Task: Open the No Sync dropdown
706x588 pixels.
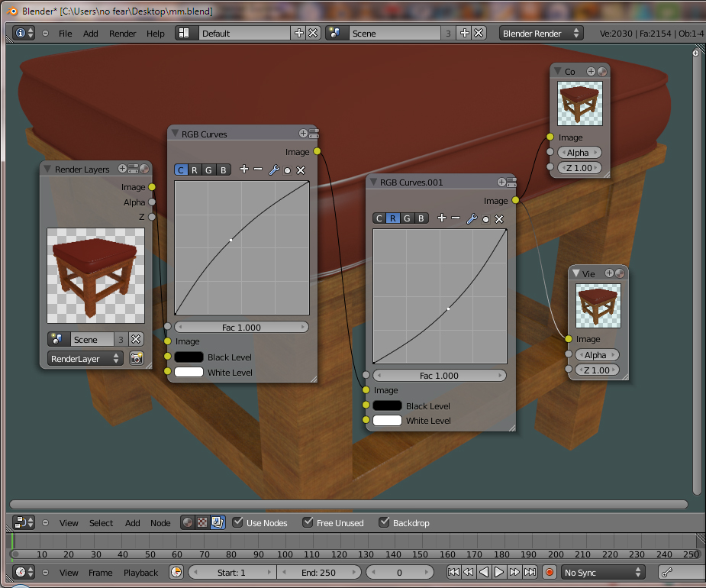Action: (x=603, y=572)
